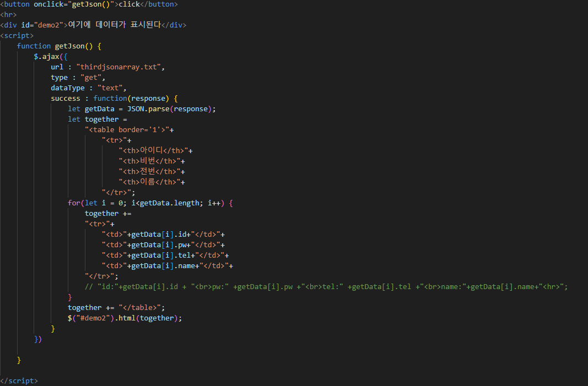Click the 전번 table header string
588x386 pixels.
point(150,172)
